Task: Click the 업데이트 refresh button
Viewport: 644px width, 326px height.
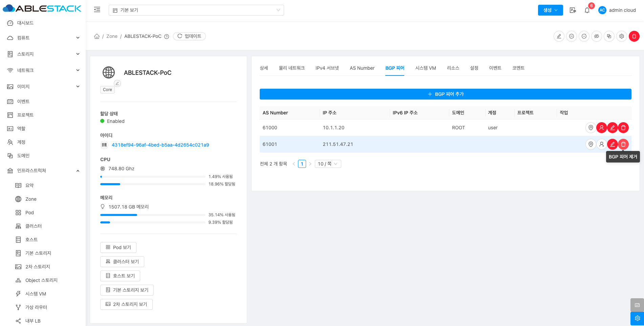Action: [189, 36]
